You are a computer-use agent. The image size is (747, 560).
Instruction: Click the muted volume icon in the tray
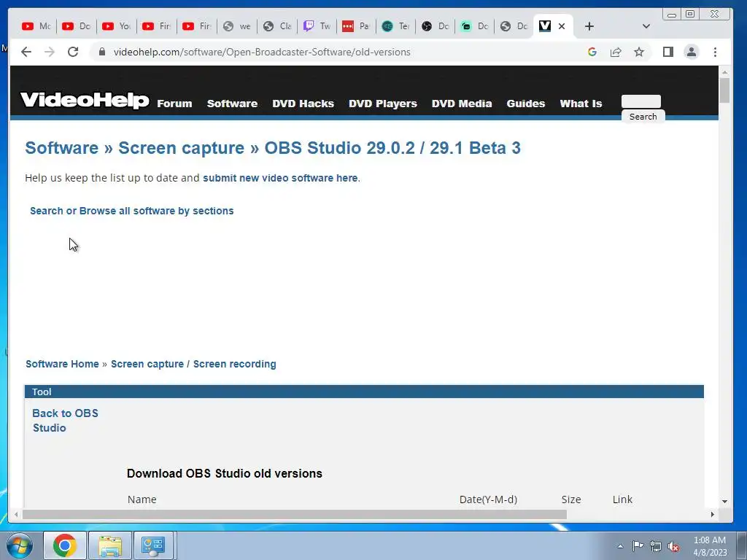[673, 546]
